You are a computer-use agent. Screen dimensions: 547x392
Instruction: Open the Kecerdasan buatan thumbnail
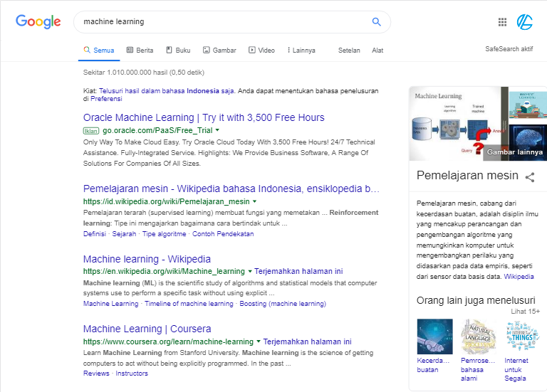[x=434, y=337]
